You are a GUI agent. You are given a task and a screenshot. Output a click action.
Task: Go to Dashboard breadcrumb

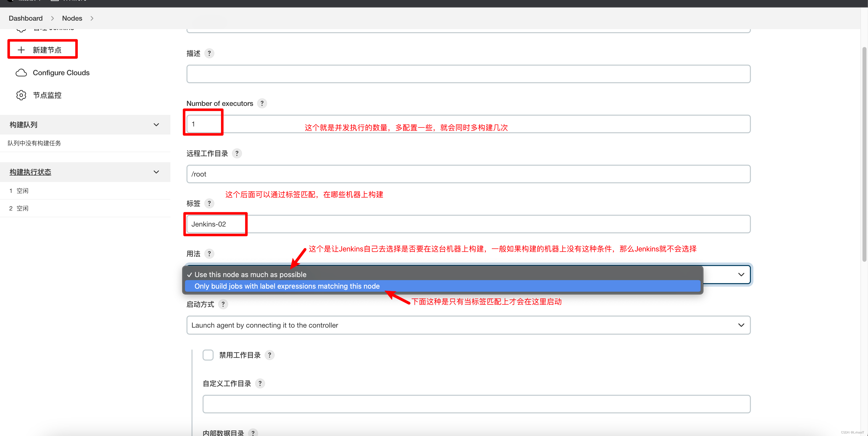click(x=26, y=18)
